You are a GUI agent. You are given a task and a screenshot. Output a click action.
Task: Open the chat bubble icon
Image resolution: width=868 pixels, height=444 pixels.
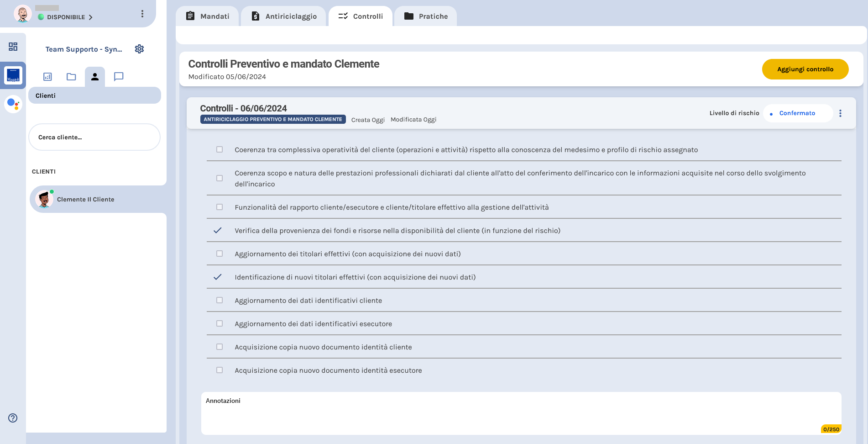119,77
